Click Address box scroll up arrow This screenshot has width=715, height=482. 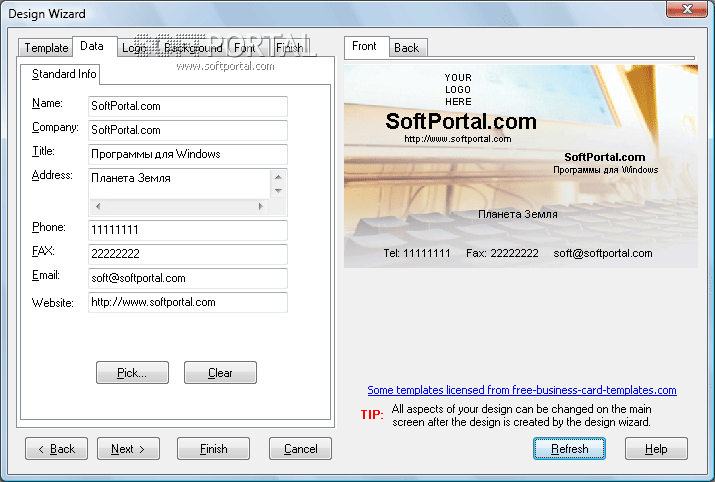[x=278, y=177]
